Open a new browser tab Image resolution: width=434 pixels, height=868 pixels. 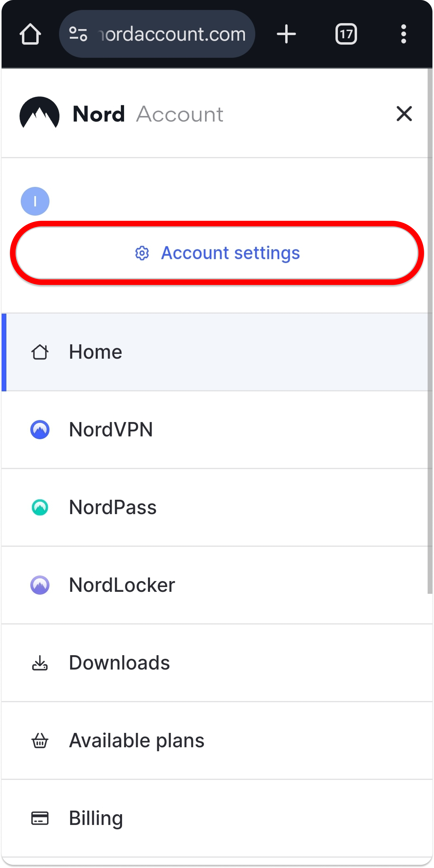[286, 34]
